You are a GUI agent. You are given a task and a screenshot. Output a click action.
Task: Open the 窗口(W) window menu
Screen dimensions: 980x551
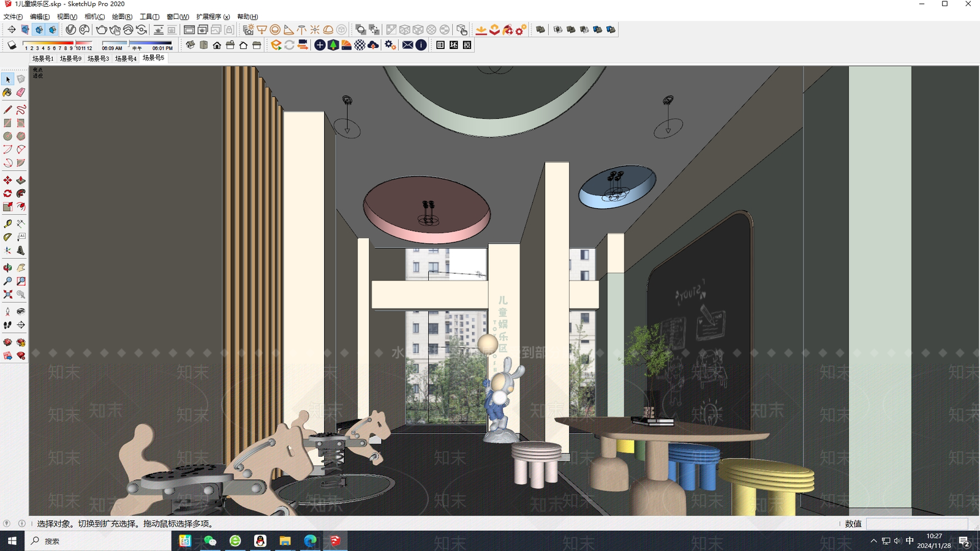click(178, 17)
